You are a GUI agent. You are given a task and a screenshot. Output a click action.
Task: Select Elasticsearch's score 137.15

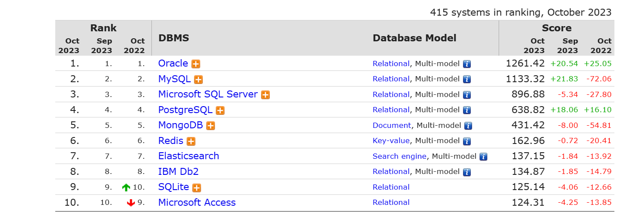click(x=529, y=156)
